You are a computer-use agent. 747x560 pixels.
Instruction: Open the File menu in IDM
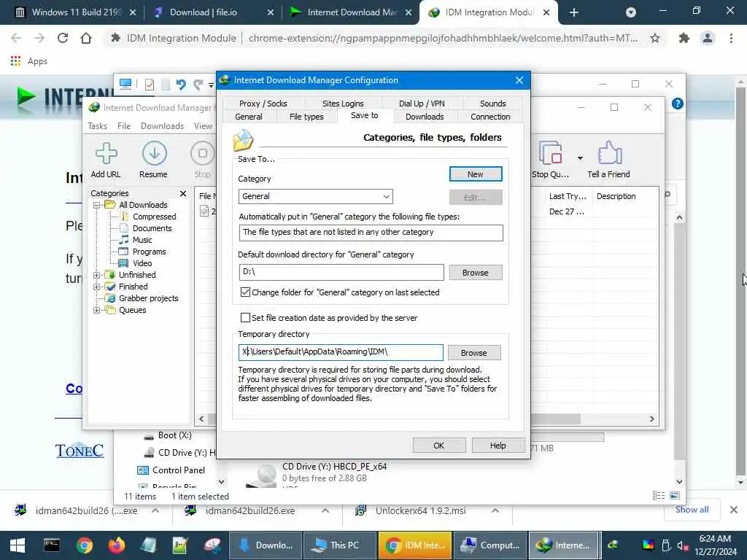click(x=124, y=126)
